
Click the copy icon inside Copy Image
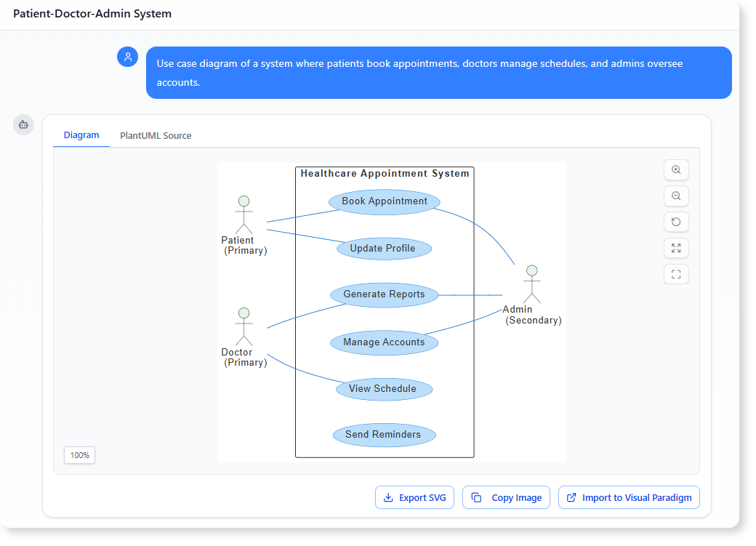(477, 497)
